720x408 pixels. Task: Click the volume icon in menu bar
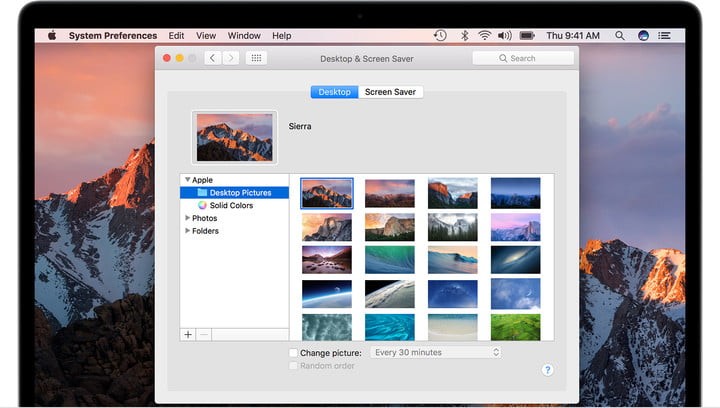click(x=505, y=35)
